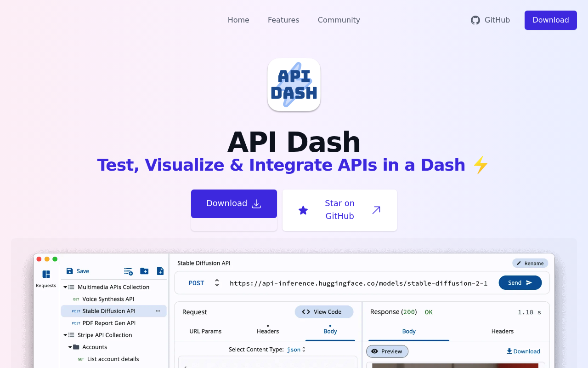This screenshot has width=588, height=368.
Task: Click the 1.18 s response time
Action: [529, 312]
